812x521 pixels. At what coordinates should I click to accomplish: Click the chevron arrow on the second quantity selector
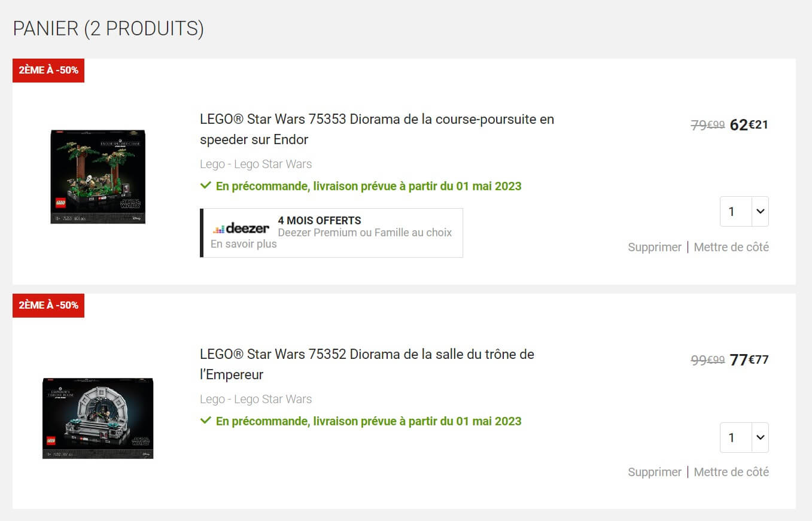point(761,437)
